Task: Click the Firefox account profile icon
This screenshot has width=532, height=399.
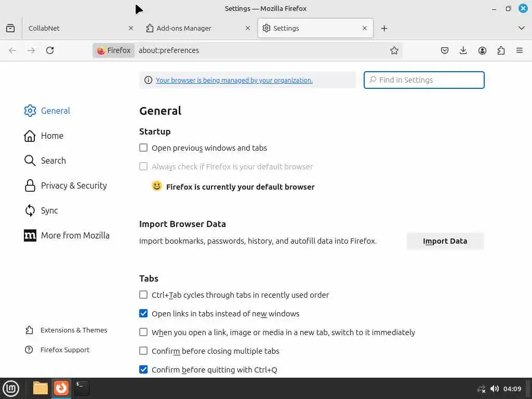Action: (482, 50)
